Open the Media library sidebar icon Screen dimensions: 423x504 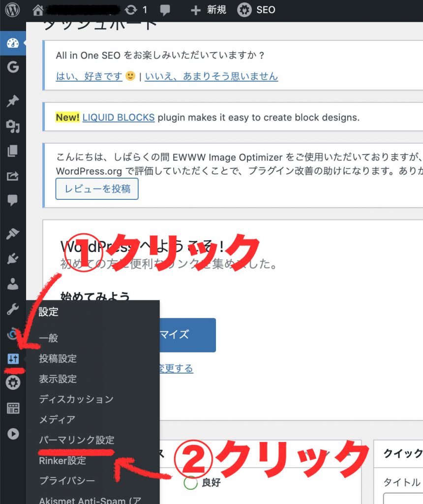13,127
